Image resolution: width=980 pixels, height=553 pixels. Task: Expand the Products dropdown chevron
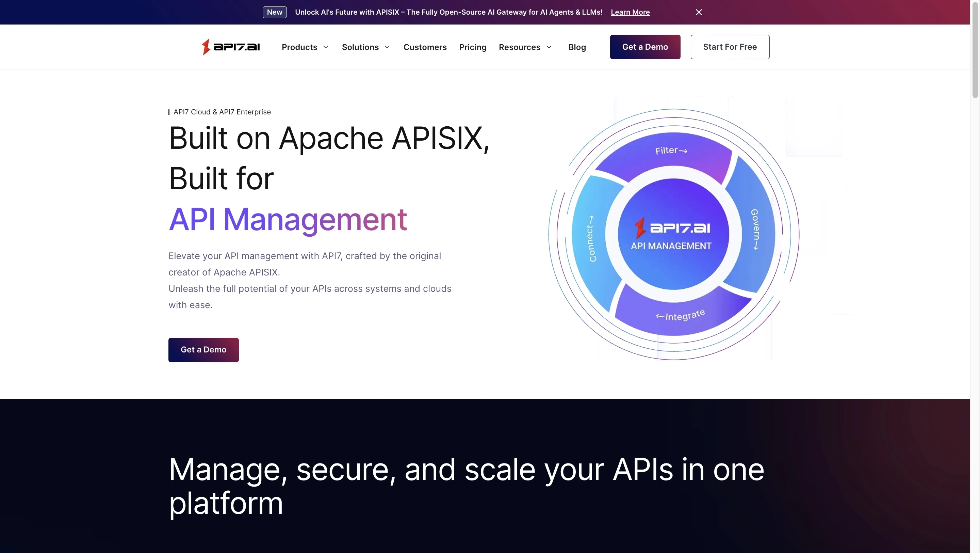pos(326,47)
